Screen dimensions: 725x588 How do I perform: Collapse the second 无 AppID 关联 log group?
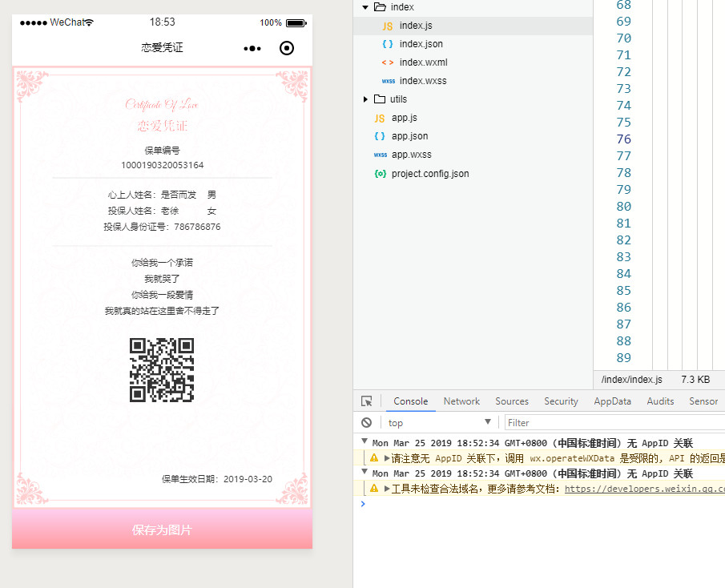[x=365, y=472]
